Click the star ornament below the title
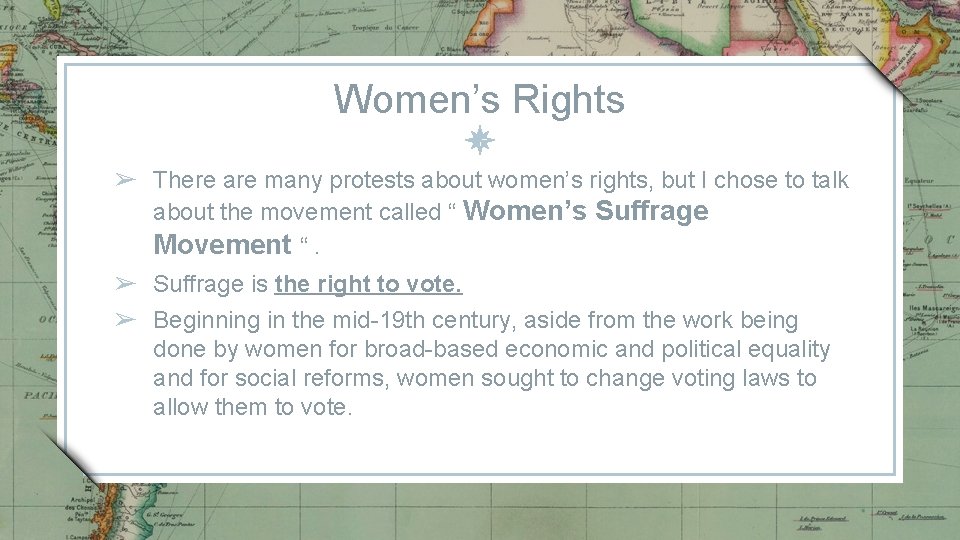Screen dimensions: 960x540 480,141
